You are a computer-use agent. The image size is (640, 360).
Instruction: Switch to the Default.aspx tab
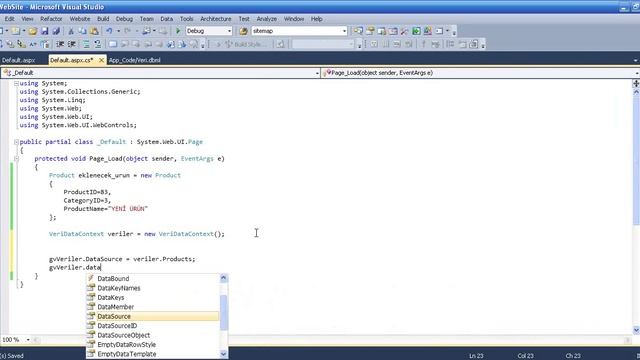point(19,60)
